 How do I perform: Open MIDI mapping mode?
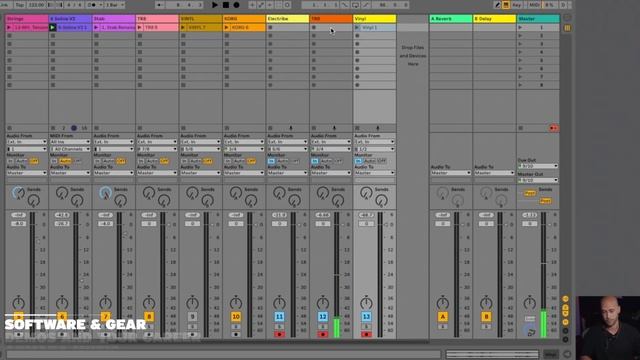point(533,5)
